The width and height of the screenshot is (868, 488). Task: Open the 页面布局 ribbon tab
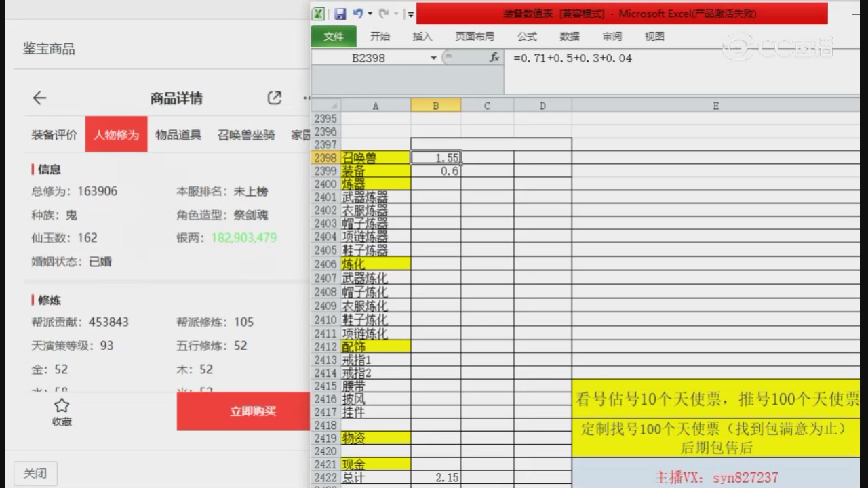click(475, 37)
